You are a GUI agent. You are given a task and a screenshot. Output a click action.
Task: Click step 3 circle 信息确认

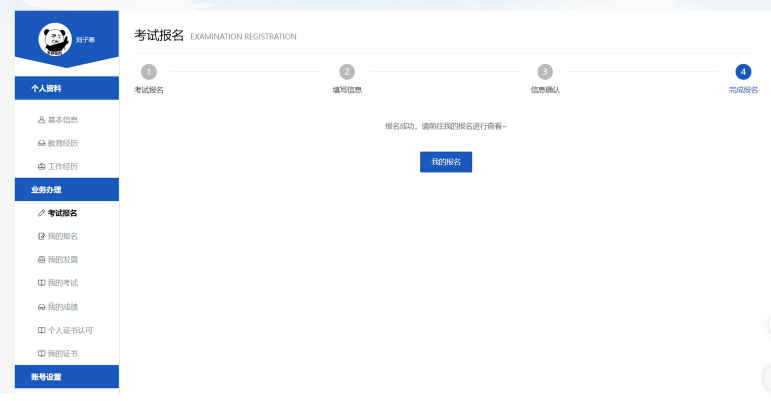point(545,72)
